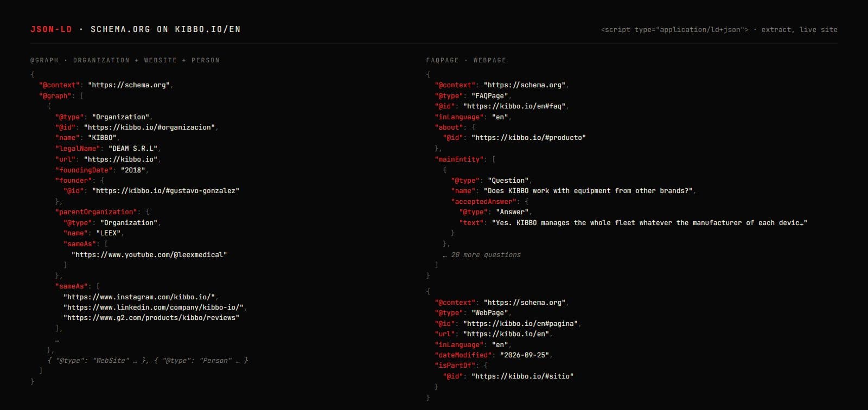Click the Instagram kibbo.io URL
868x410 pixels.
click(139, 297)
